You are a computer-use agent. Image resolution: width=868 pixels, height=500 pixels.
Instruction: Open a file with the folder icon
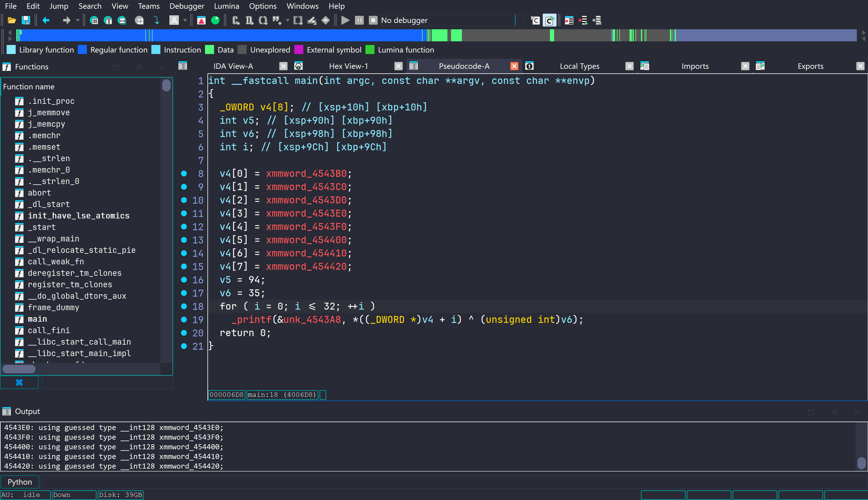pyautogui.click(x=12, y=21)
